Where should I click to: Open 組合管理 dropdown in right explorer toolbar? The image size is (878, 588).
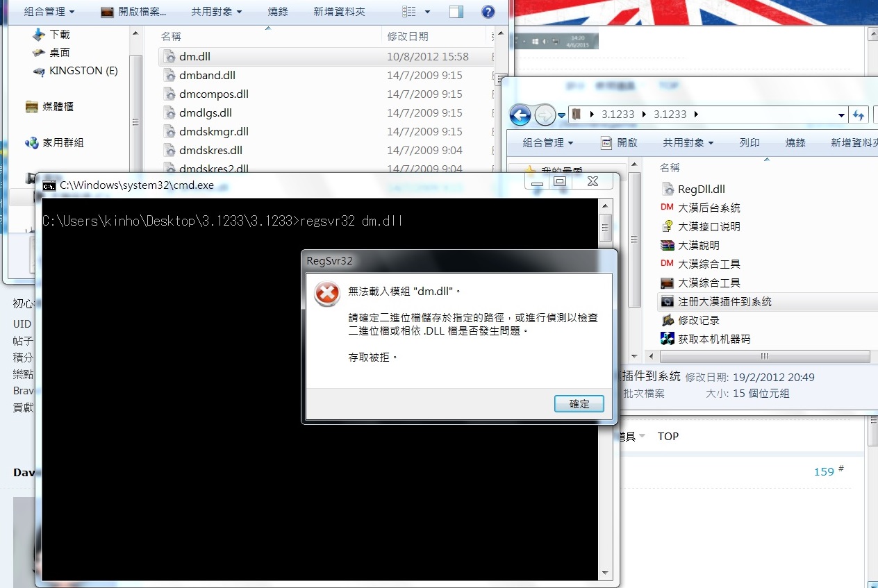click(x=548, y=142)
